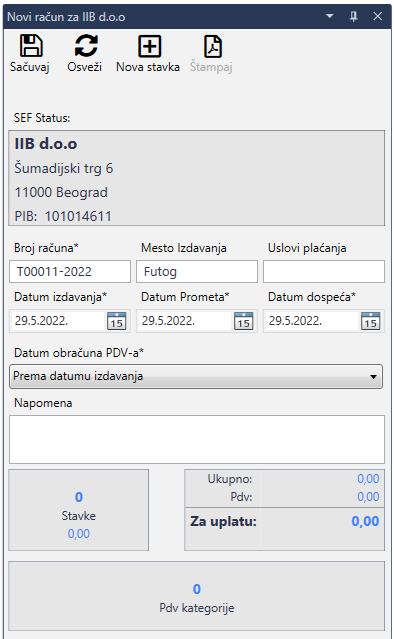Expand the Datum obračuna PDV-a dropdown

point(196,377)
